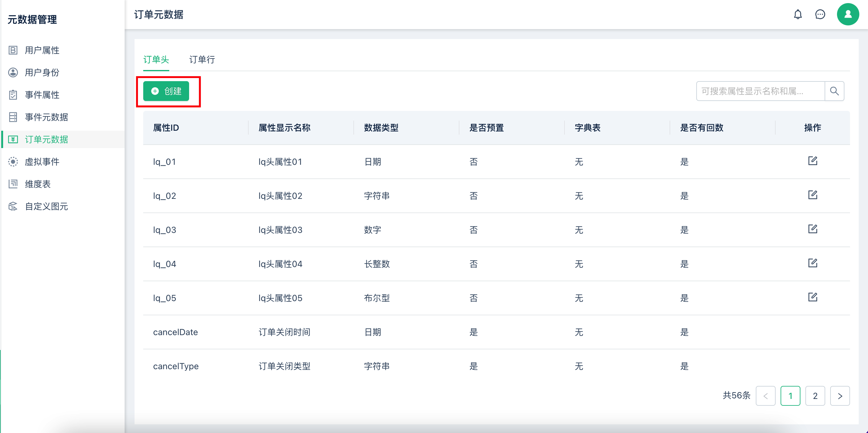Click the 是否预置 column header
The image size is (868, 433).
point(487,128)
